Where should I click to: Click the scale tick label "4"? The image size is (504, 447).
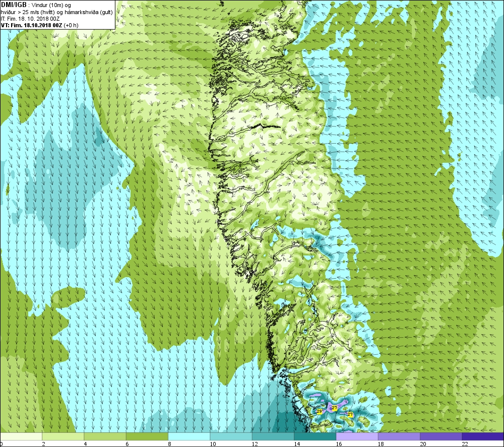85,444
